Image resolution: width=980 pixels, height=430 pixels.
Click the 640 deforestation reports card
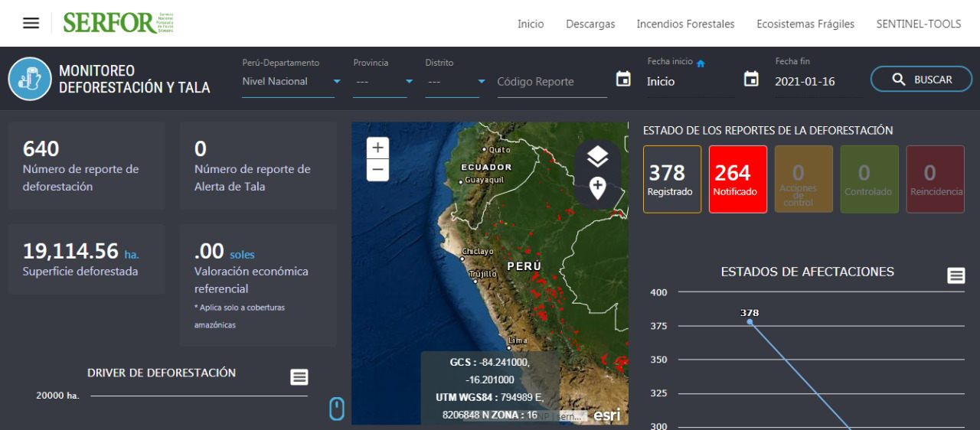(87, 166)
